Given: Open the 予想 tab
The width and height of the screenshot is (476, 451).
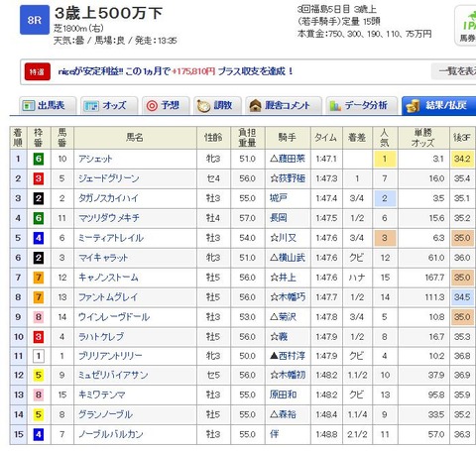Looking at the screenshot, I should coord(166,106).
